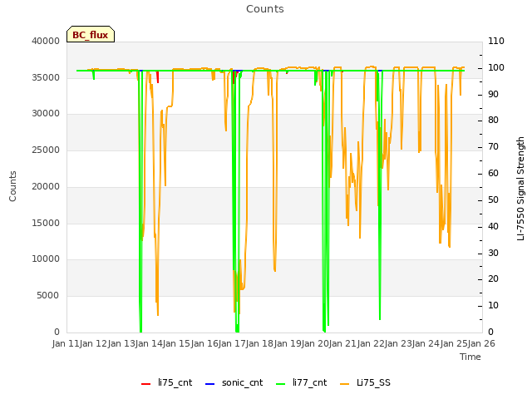Click the 40000 tick on the left axis

[46, 41]
